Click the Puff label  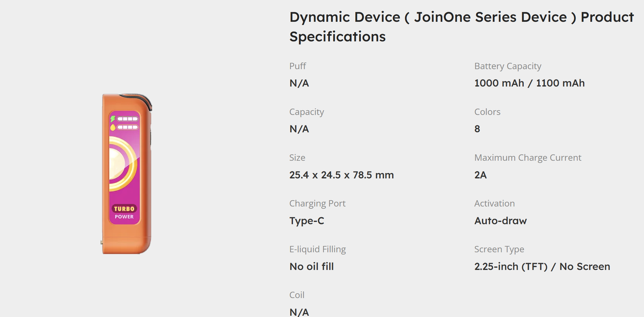tap(297, 66)
